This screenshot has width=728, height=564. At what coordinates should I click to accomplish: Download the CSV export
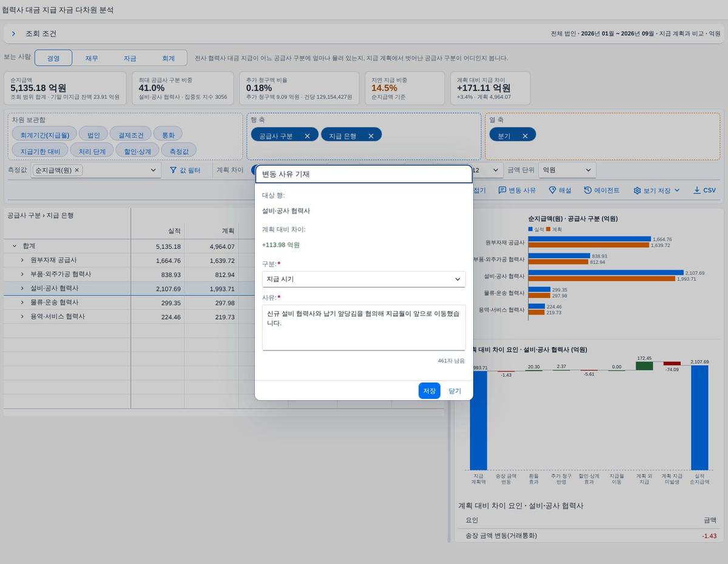(x=704, y=190)
